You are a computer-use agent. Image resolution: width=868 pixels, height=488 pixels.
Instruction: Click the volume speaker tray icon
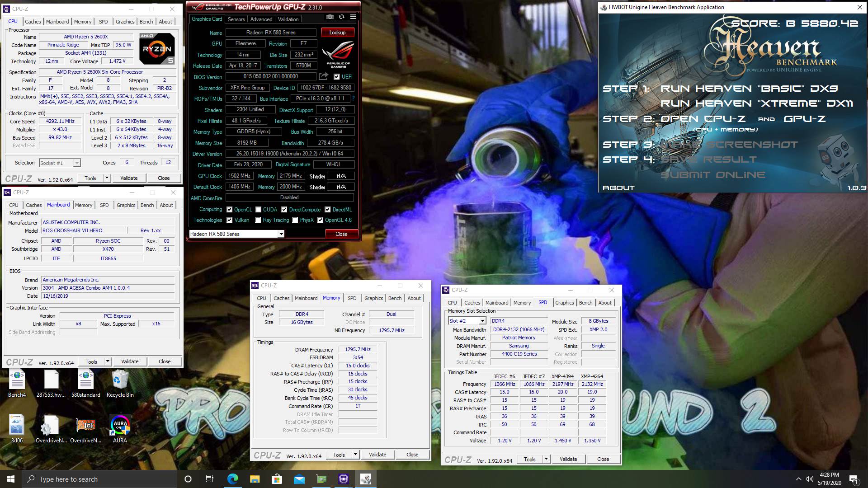pyautogui.click(x=809, y=479)
